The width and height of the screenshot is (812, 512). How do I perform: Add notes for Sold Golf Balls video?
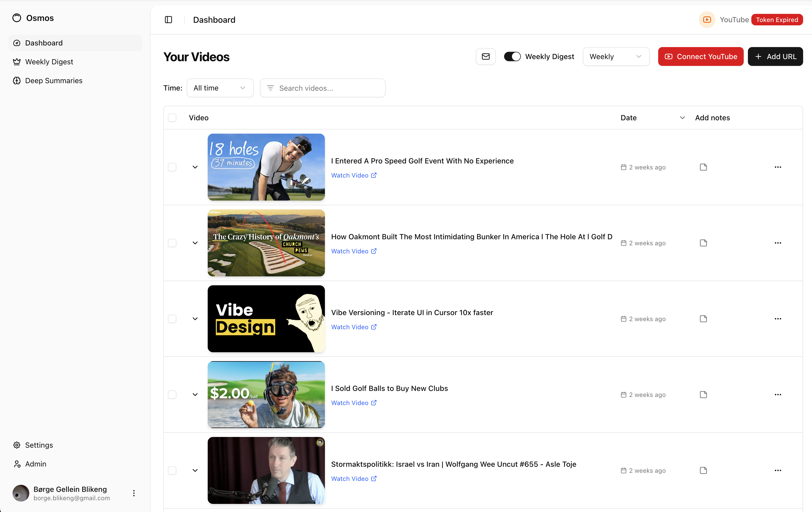coord(703,395)
